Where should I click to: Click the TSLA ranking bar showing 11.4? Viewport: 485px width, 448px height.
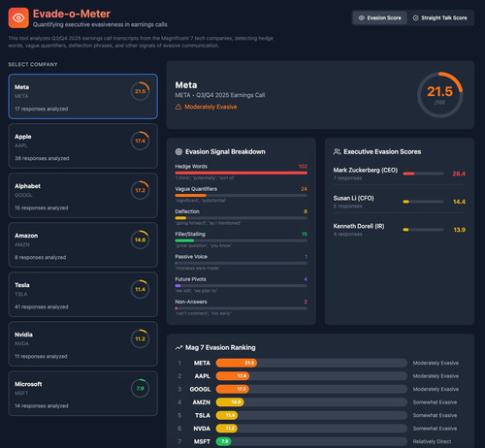227,415
